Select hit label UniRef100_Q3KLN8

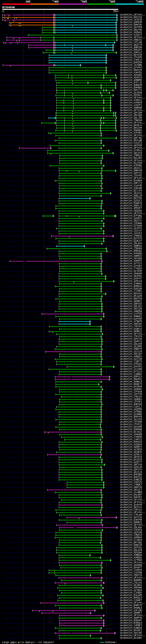(131, 188)
